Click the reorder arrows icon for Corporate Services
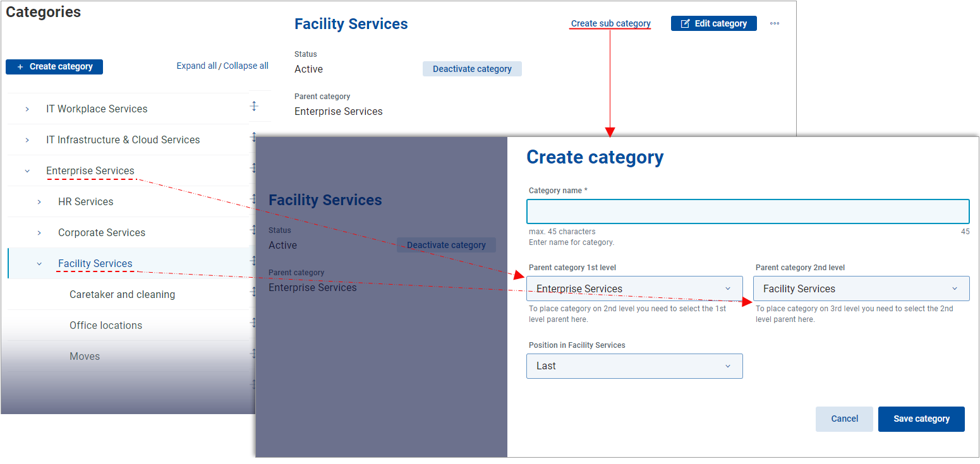980x464 pixels. point(253,230)
